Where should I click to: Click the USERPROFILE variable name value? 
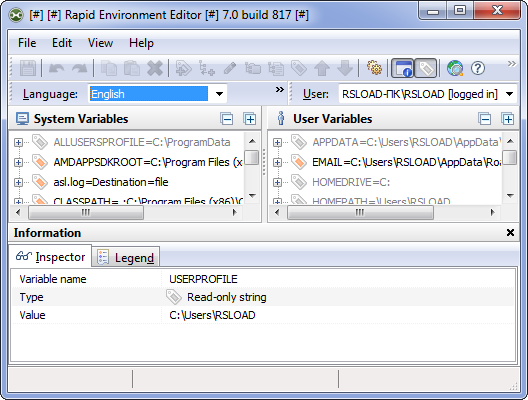coord(203,279)
